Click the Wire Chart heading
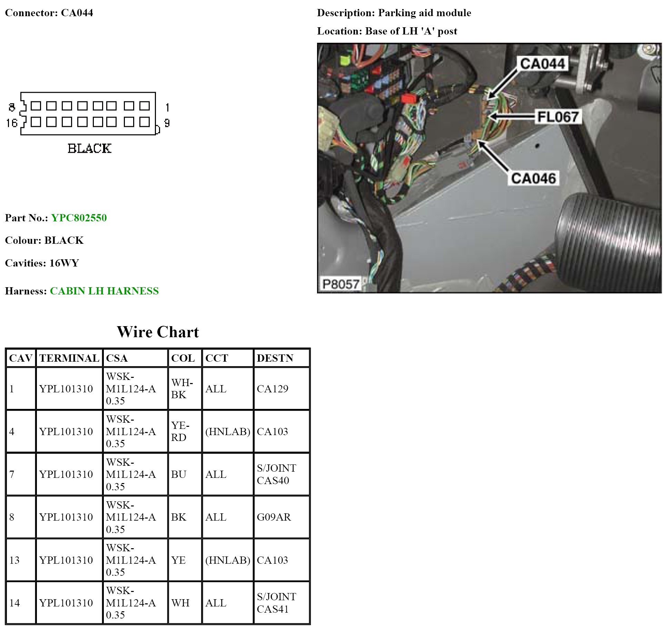 pos(158,332)
